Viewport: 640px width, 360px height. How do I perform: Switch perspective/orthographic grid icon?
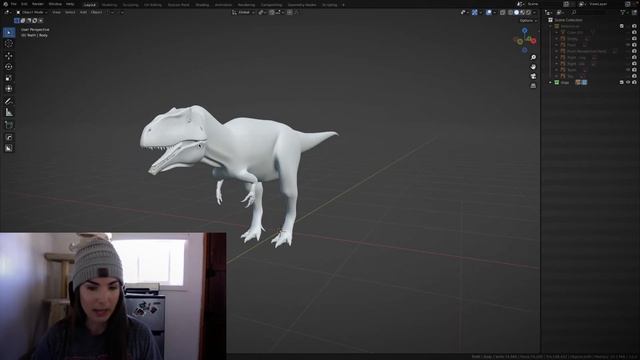533,85
